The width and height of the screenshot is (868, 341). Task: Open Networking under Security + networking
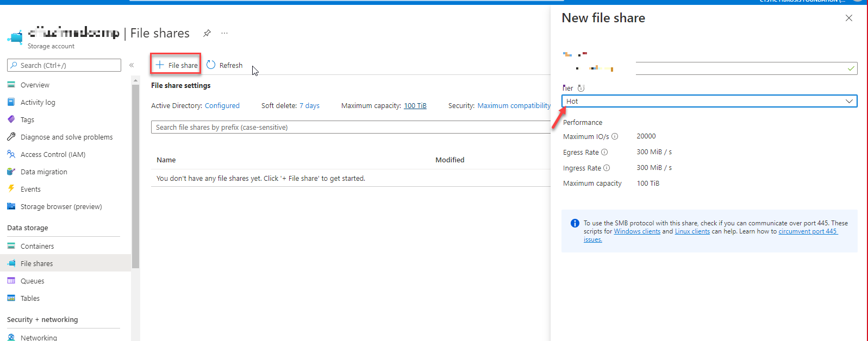[x=39, y=337]
